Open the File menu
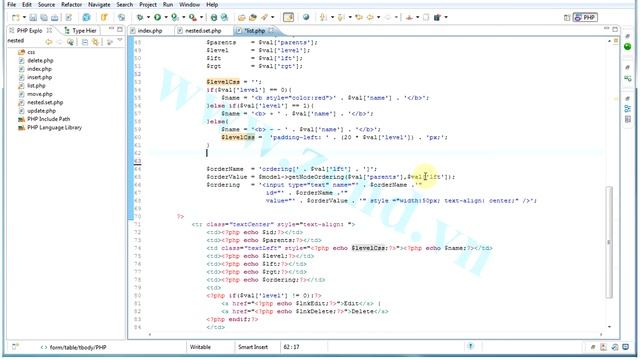Viewport: 640px width, 360px height. pos(11,4)
